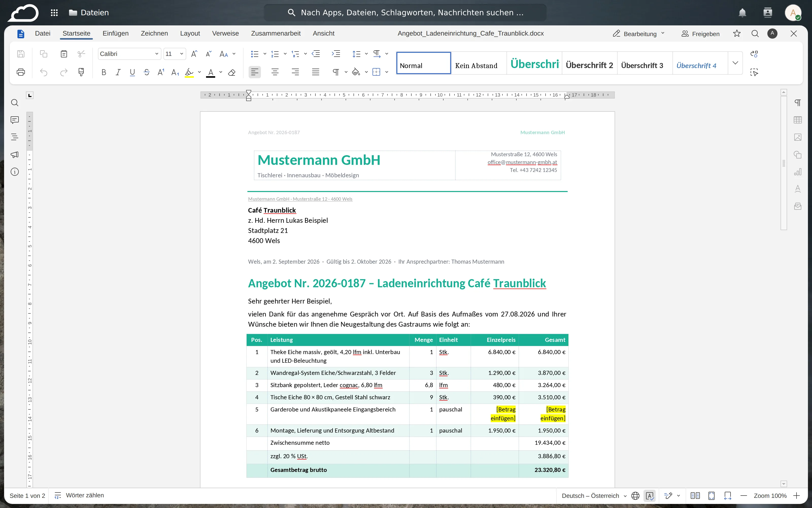Image resolution: width=812 pixels, height=508 pixels.
Task: Open the Nextcloud apps grid menu
Action: 54,13
